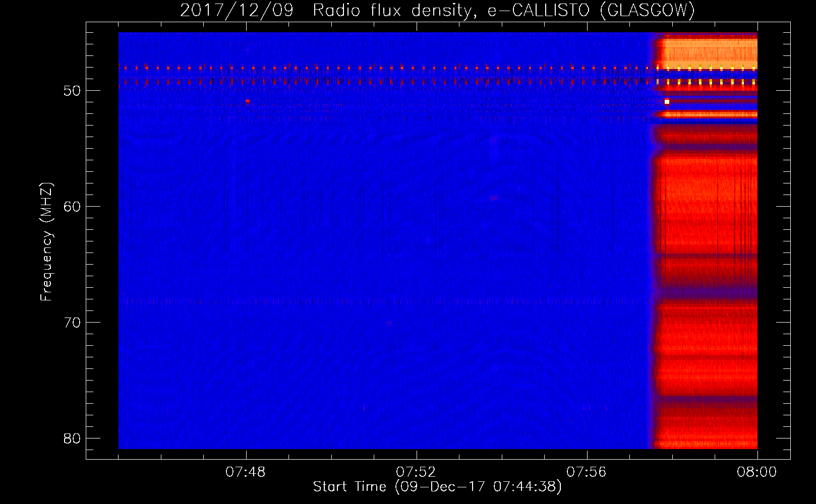Click the 60 frequency tick label
Viewport: 816px width, 504px height.
pyautogui.click(x=72, y=207)
